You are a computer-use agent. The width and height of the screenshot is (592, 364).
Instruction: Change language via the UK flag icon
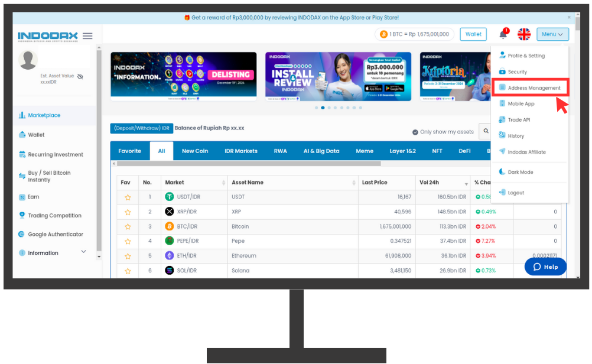(523, 34)
